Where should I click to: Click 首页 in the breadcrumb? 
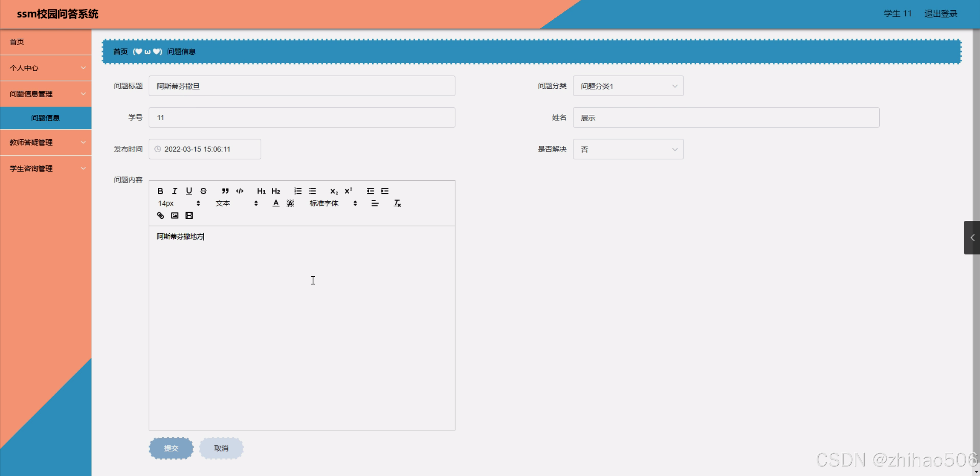click(121, 51)
